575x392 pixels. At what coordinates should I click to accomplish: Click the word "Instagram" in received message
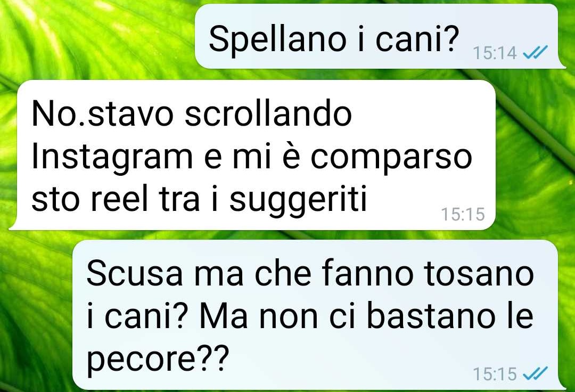coord(112,158)
